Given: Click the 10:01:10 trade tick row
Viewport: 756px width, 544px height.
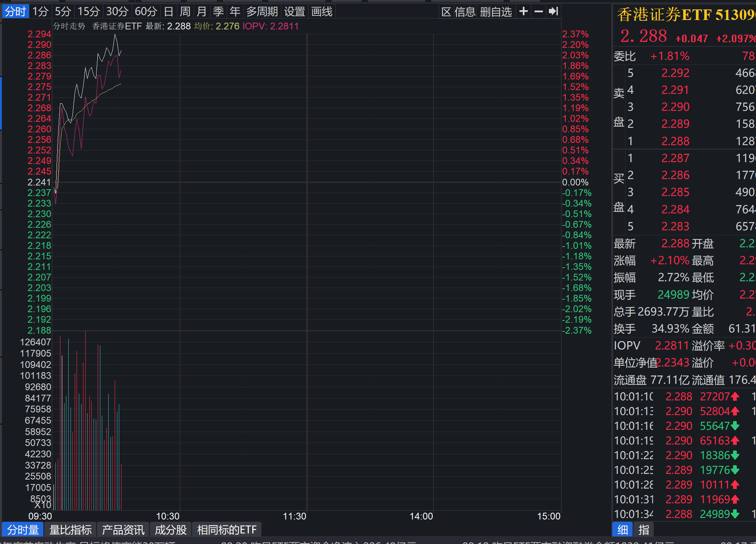Looking at the screenshot, I should point(684,397).
